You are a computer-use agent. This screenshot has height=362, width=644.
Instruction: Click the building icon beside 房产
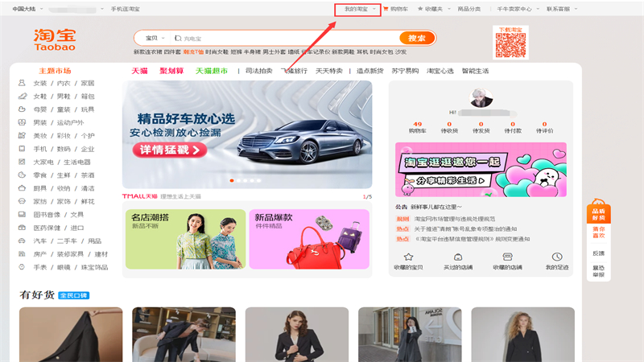click(22, 253)
